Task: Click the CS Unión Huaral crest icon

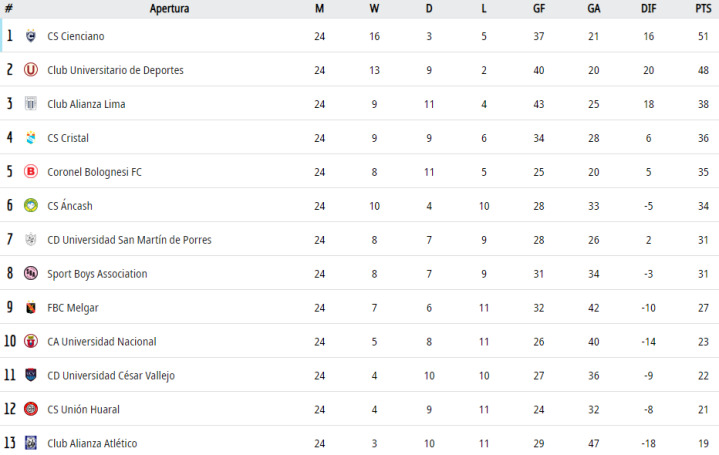Action: (31, 410)
